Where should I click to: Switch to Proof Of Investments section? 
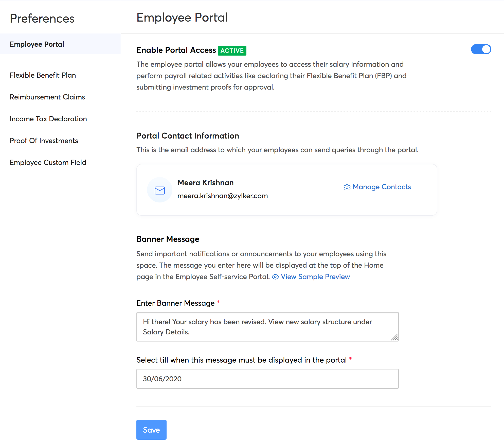pyautogui.click(x=44, y=141)
